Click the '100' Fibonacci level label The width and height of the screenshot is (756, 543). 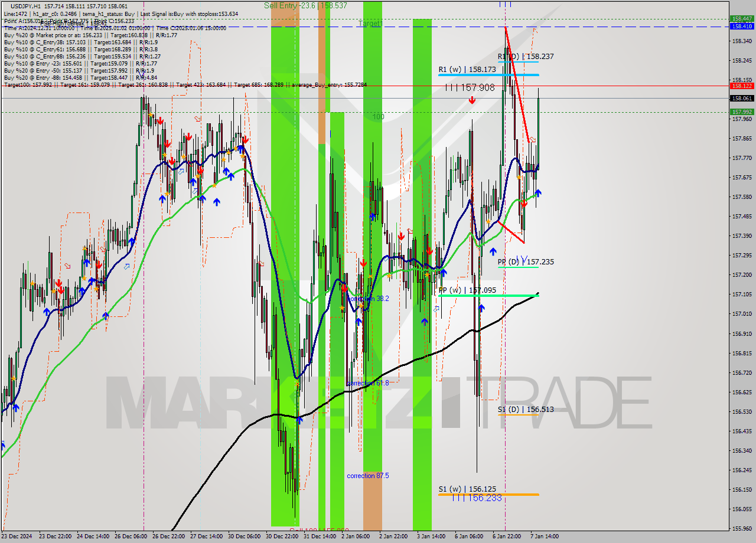[378, 117]
